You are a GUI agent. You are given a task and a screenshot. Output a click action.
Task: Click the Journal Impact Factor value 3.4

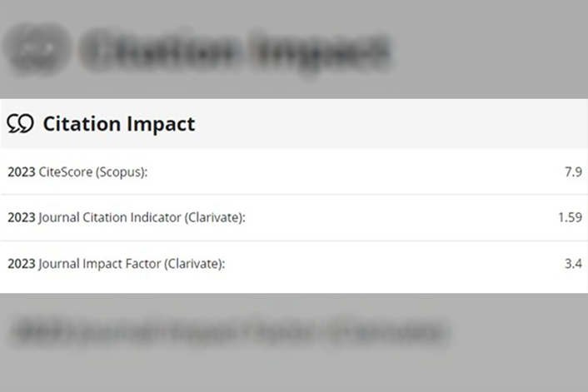tap(572, 264)
